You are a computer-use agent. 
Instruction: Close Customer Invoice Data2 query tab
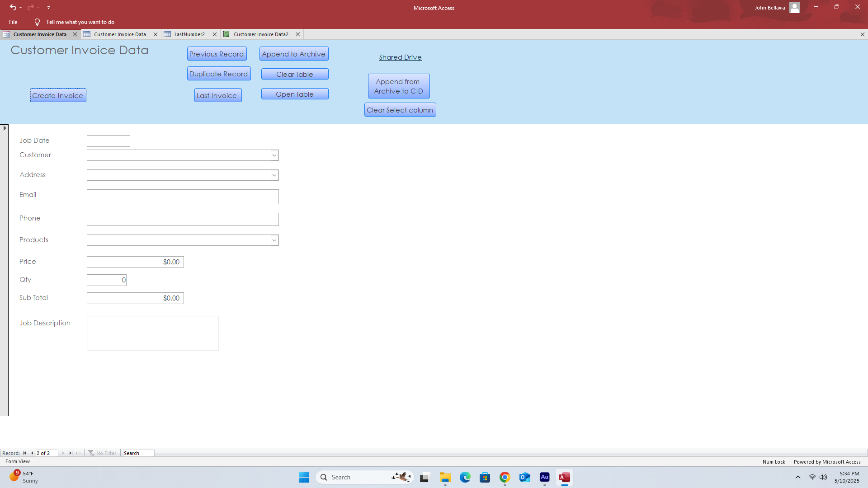(298, 34)
